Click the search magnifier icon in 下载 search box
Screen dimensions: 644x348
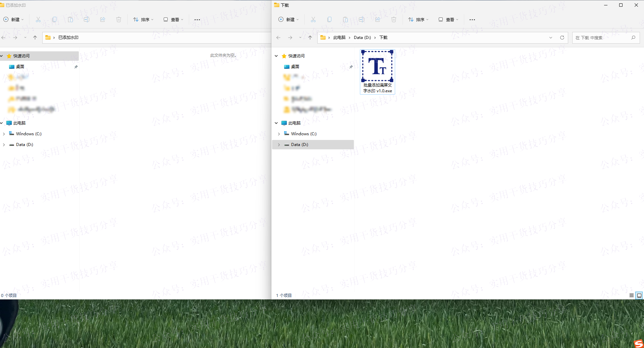point(633,38)
